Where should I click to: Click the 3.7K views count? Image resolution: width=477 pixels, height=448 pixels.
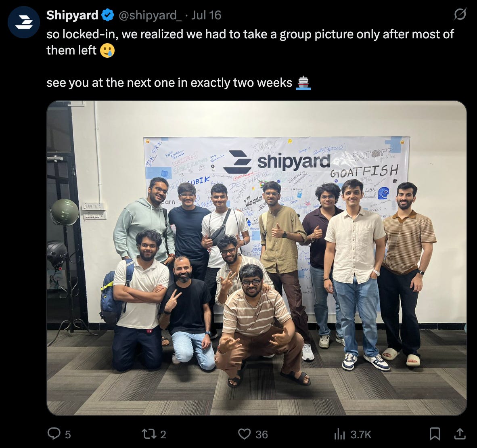point(361,435)
